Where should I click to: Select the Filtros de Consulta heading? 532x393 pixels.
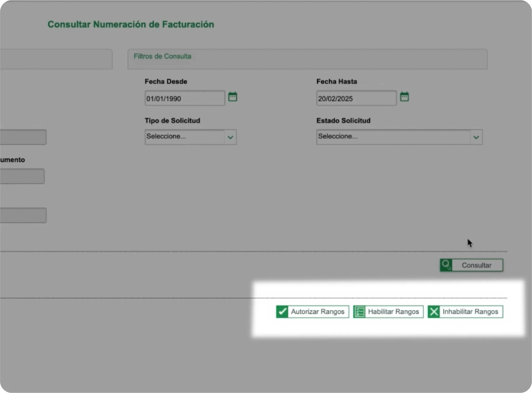click(163, 56)
